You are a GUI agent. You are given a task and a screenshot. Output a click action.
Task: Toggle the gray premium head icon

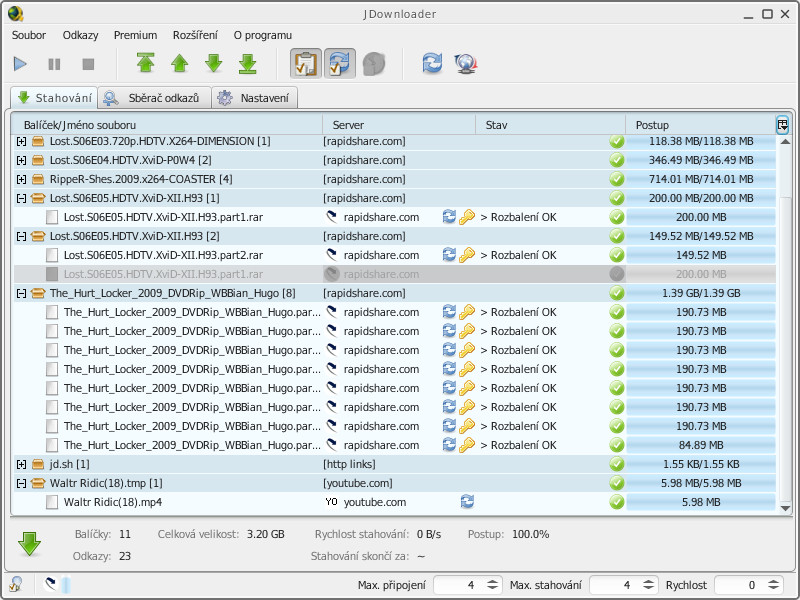[x=374, y=64]
